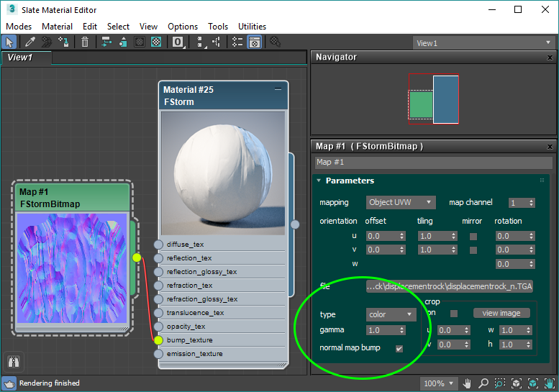Switch to the View1 tab
Image resolution: width=559 pixels, height=392 pixels.
tap(26, 58)
